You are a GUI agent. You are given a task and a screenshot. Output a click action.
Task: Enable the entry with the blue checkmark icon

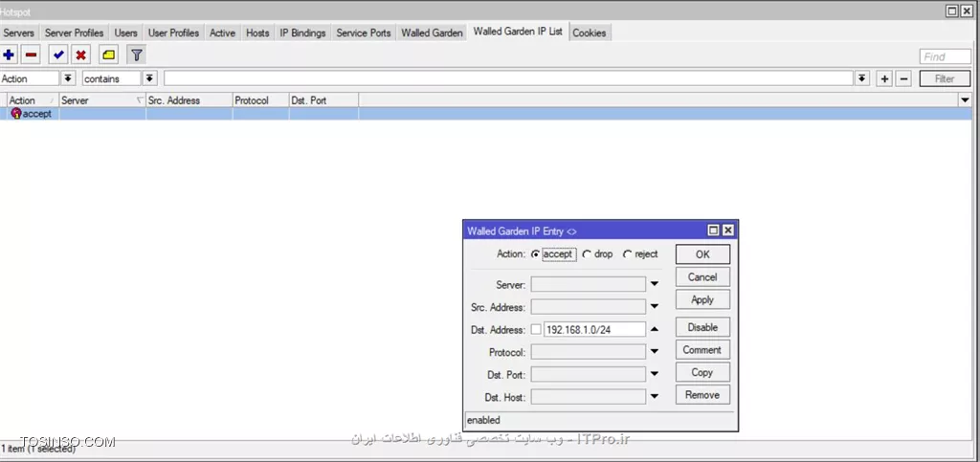click(58, 55)
